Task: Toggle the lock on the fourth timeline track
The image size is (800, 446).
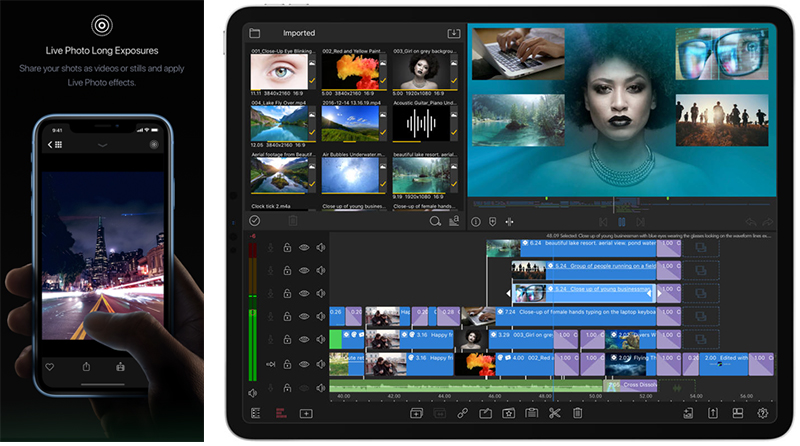Action: click(287, 316)
